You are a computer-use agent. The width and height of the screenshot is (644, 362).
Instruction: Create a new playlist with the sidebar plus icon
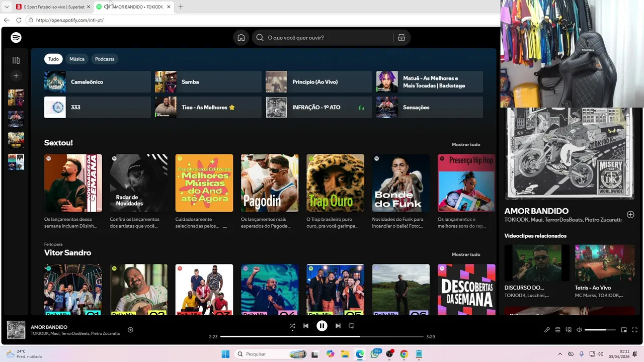tap(16, 76)
